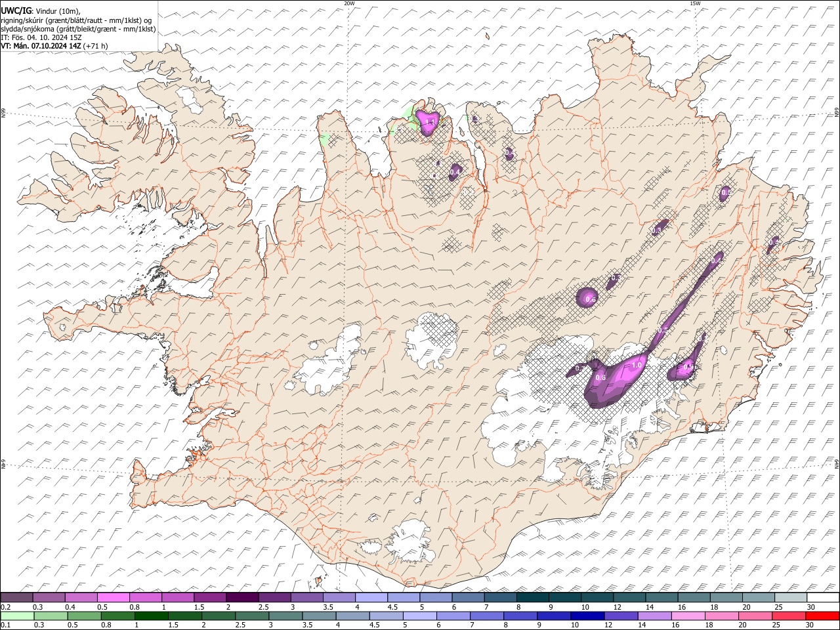Click the 20W longitude label
This screenshot has width=840, height=630.
(349, 3)
